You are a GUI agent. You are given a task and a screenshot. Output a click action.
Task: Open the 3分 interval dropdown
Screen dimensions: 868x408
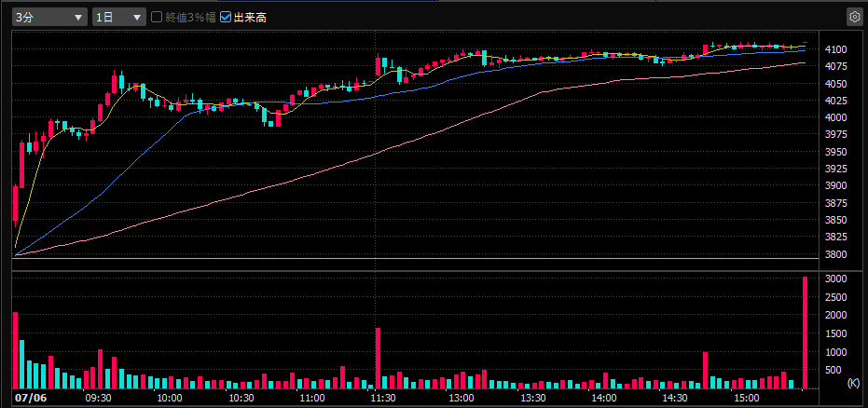pyautogui.click(x=49, y=17)
